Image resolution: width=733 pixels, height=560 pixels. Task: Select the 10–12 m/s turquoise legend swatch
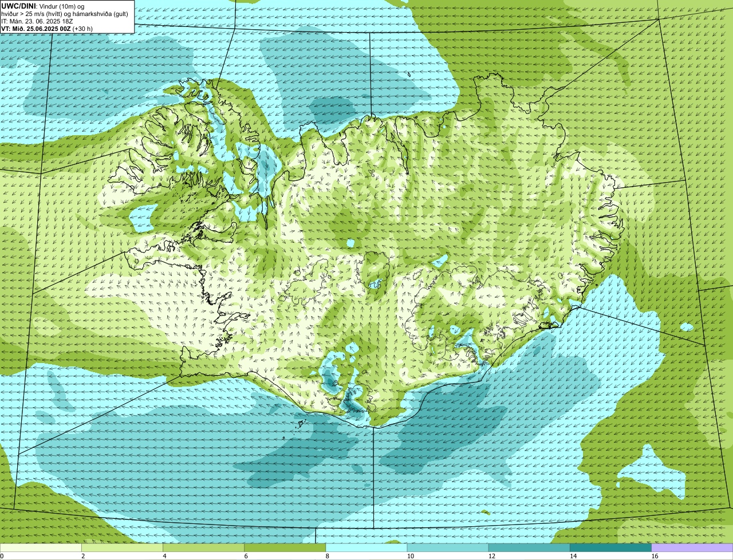click(x=448, y=548)
